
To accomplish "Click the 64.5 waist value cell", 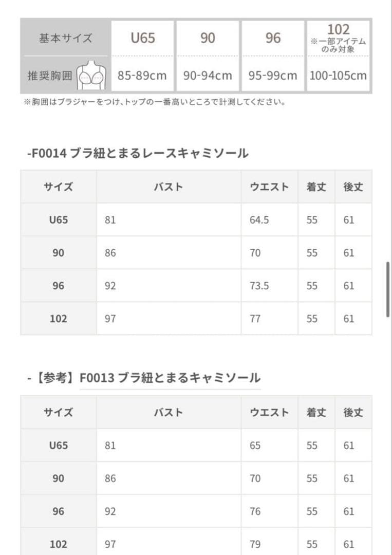I will (259, 220).
